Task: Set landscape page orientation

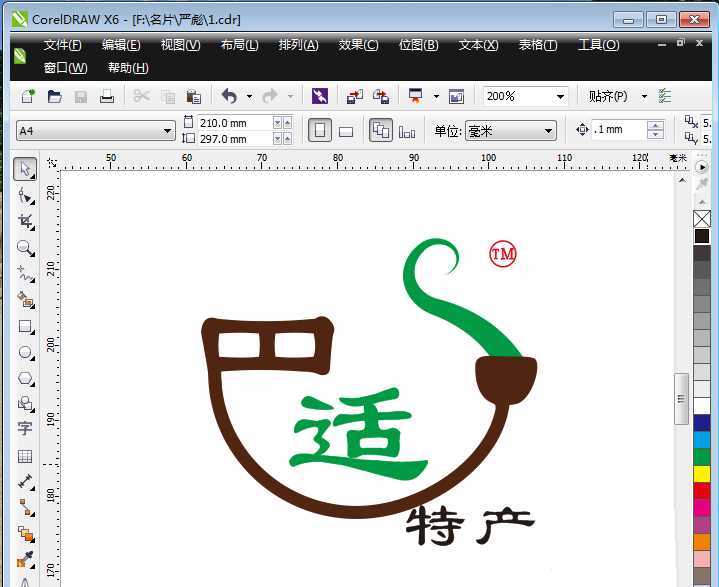Action: (x=346, y=132)
